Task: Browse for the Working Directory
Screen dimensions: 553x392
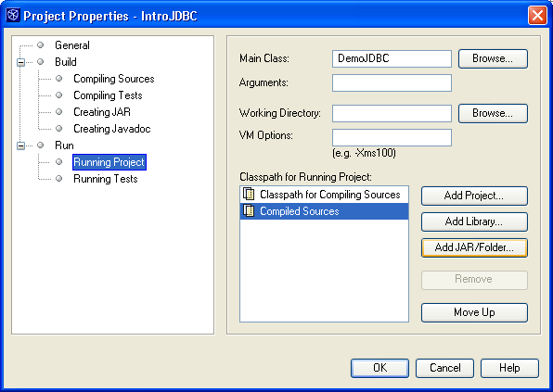Action: (493, 113)
